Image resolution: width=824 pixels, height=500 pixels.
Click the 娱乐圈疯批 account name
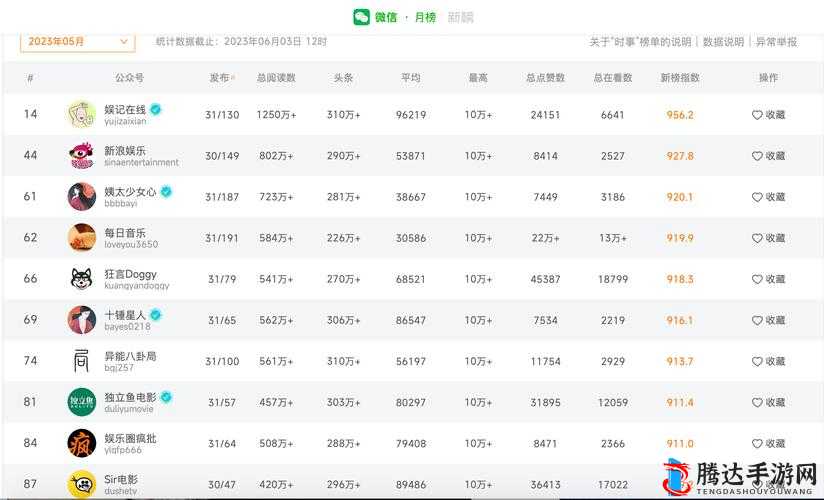pyautogui.click(x=130, y=438)
